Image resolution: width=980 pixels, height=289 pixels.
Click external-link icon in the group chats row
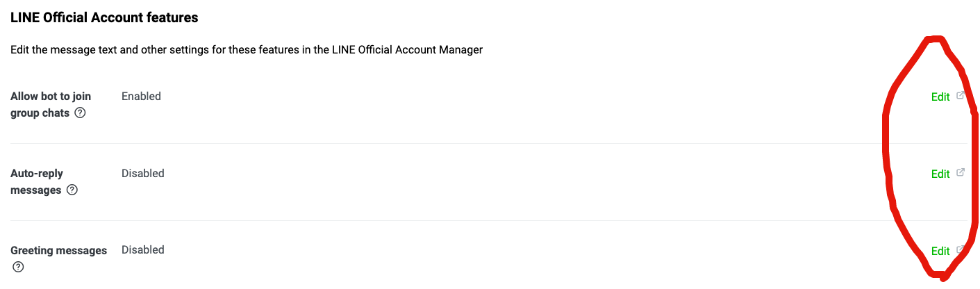[961, 96]
